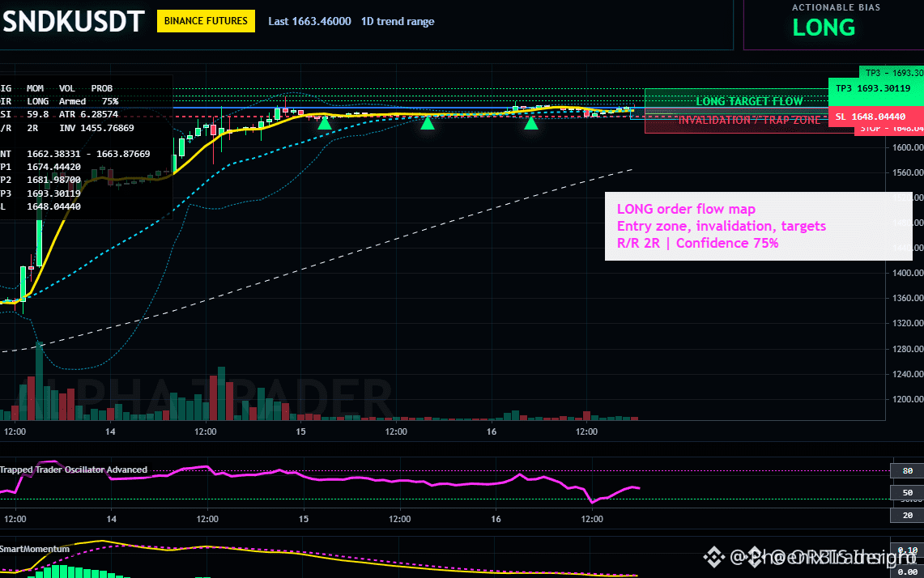
Task: Click the INVALIDATION / TRAP ZONE label
Action: 749,120
